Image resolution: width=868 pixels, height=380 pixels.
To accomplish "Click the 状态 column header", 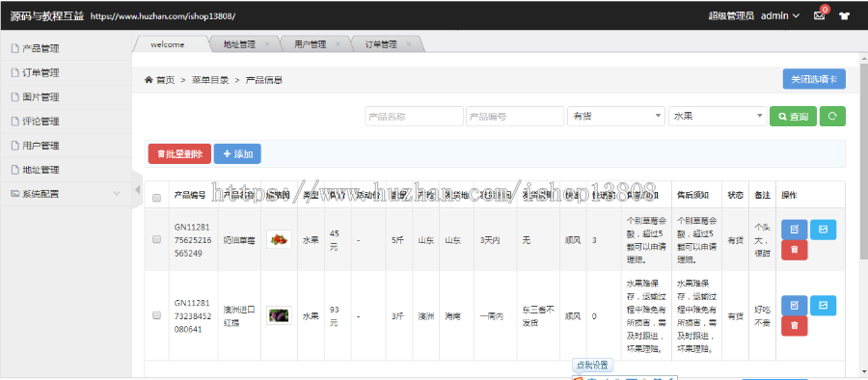I will [735, 195].
